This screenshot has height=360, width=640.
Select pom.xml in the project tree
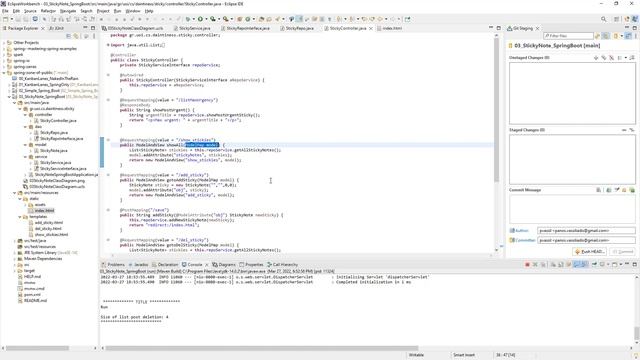32,294
